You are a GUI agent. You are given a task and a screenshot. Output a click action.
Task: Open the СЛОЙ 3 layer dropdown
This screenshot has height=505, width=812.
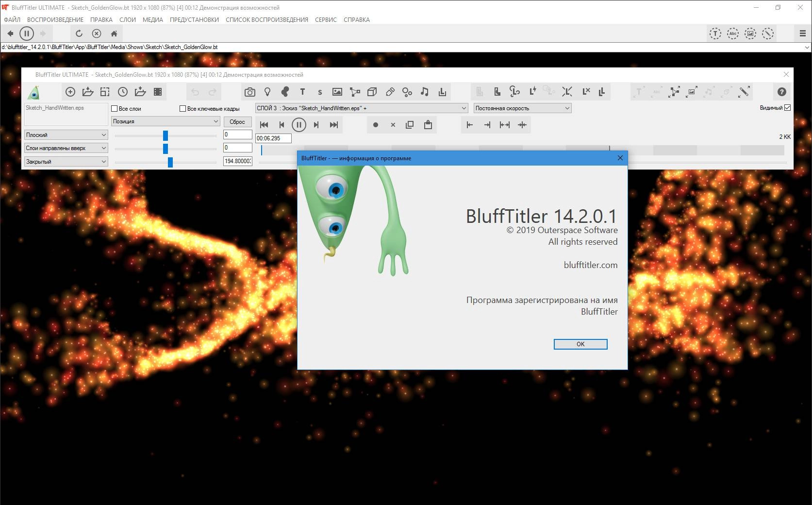pyautogui.click(x=362, y=108)
